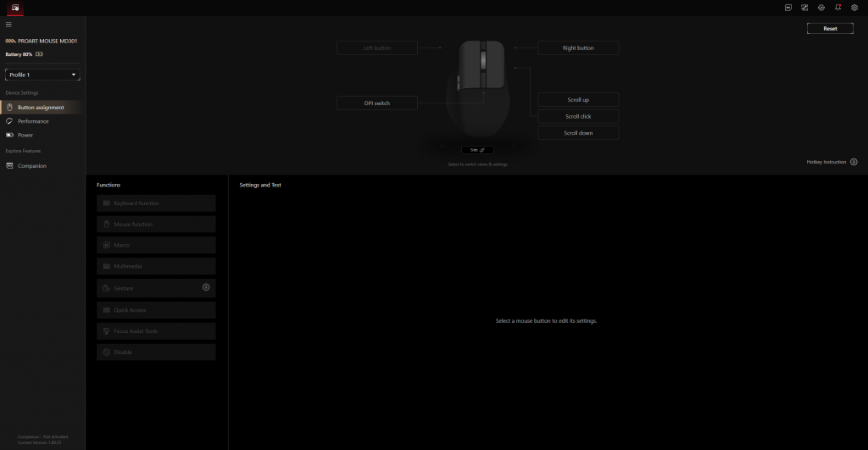This screenshot has width=868, height=450.
Task: Click the gauge icon beside Performance
Action: (9, 121)
